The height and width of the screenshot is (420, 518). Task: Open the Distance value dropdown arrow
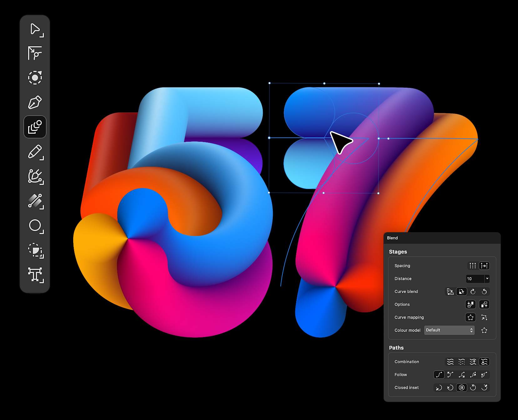487,279
